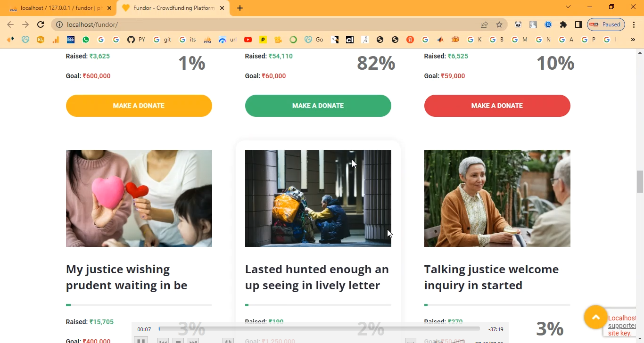Open the IEEE bookmark
The width and height of the screenshot is (644, 343).
coord(70,40)
